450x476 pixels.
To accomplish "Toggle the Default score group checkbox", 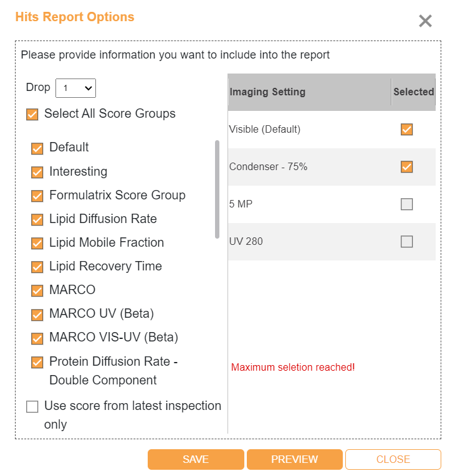I will [37, 148].
